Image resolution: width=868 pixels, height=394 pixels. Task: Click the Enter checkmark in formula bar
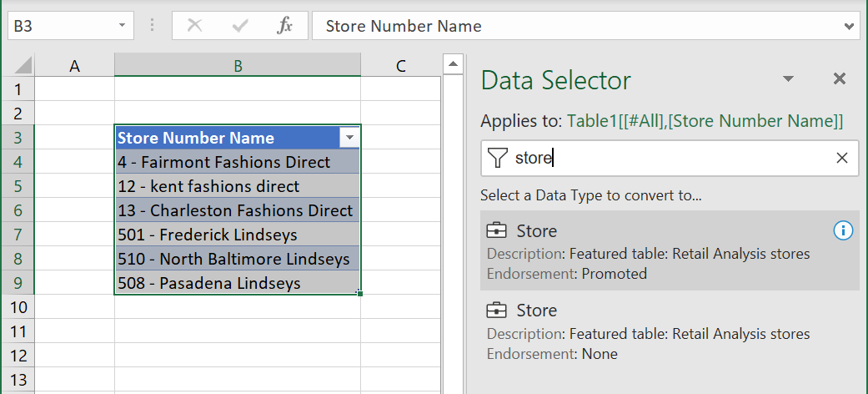(240, 26)
